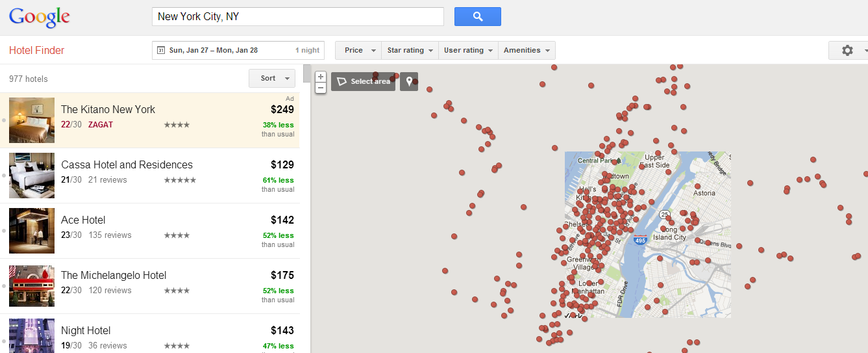The width and height of the screenshot is (868, 353).
Task: Open the Price filter dropdown
Action: [359, 50]
